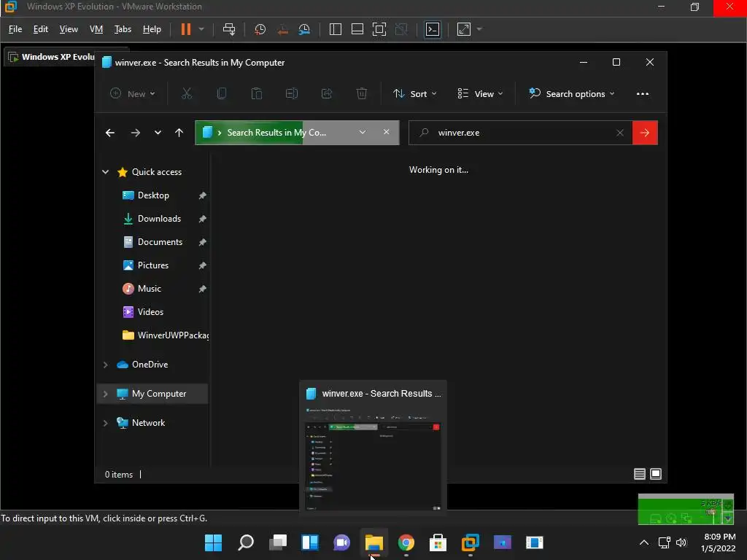Select Pictures in Quick access
The image size is (747, 560).
coord(153,265)
